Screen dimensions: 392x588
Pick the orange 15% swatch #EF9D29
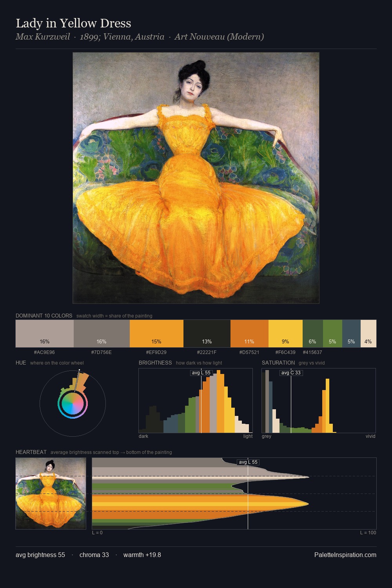click(156, 334)
